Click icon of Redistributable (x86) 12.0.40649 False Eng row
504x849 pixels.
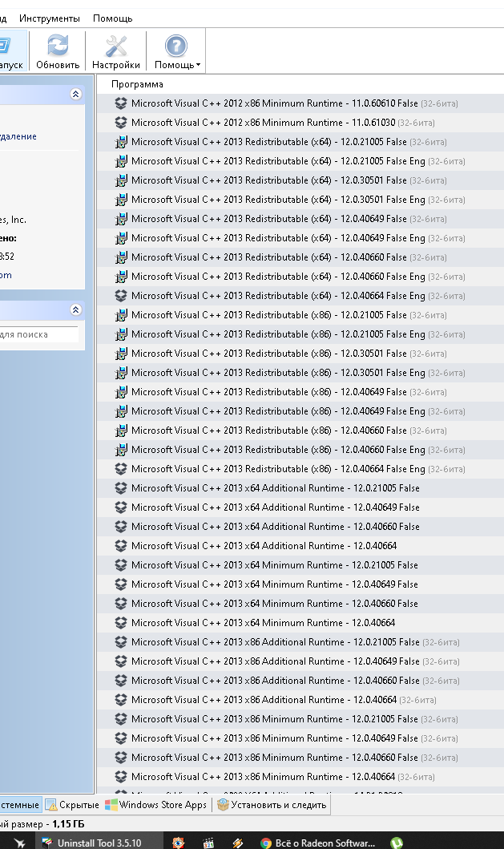[x=121, y=411]
